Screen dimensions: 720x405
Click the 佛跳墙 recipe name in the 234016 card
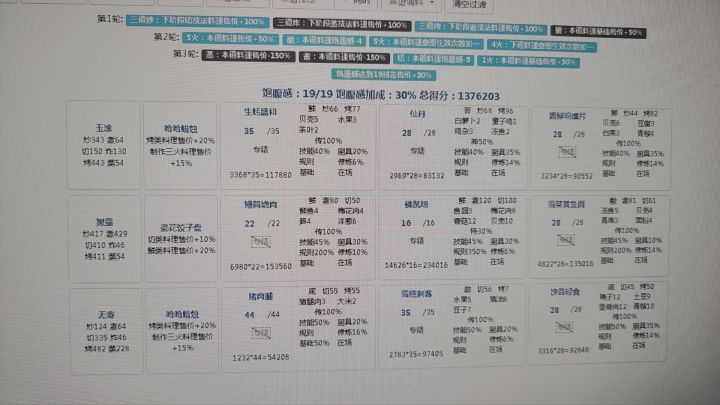tap(416, 204)
